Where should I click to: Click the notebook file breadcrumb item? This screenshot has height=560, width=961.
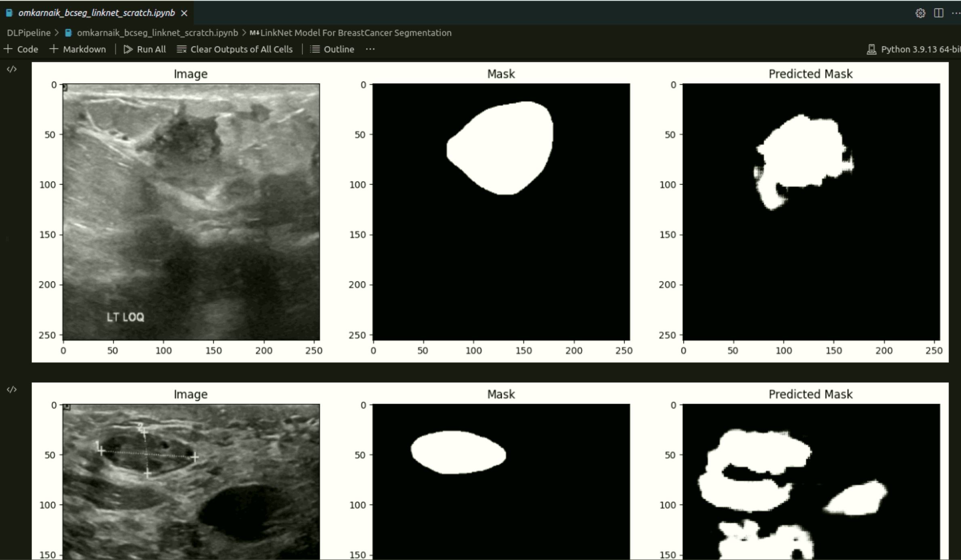click(x=157, y=33)
